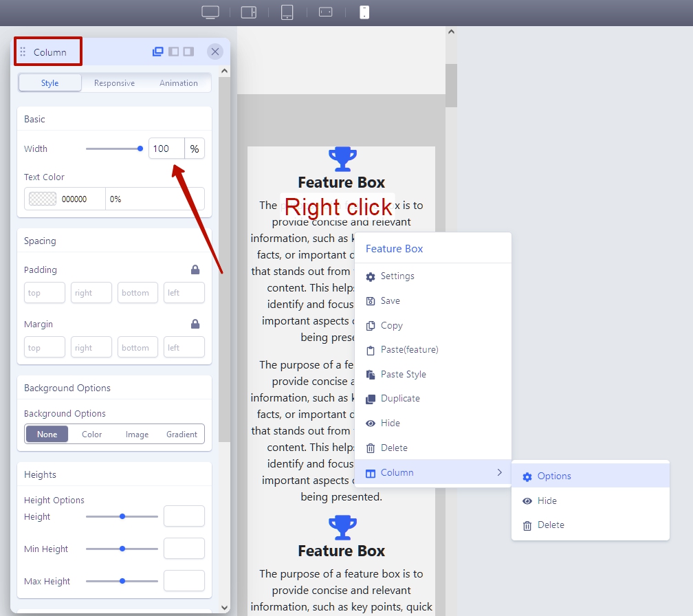Click the Text Color swatch
693x616 pixels.
pyautogui.click(x=41, y=199)
